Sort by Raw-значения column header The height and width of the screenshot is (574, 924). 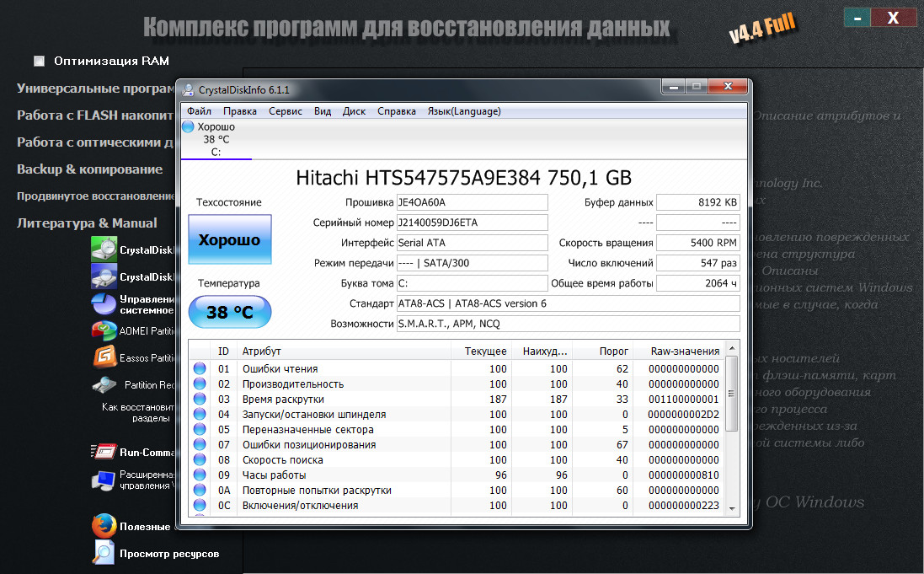(679, 351)
